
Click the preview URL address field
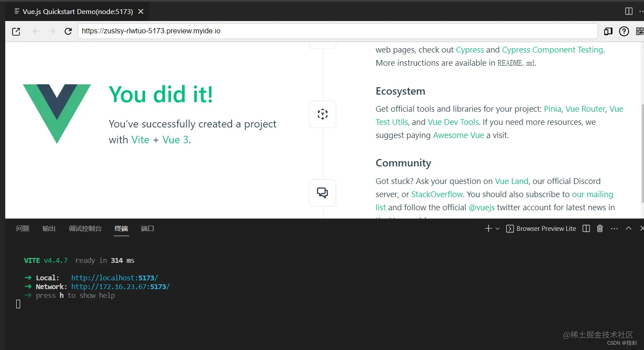pyautogui.click(x=338, y=31)
